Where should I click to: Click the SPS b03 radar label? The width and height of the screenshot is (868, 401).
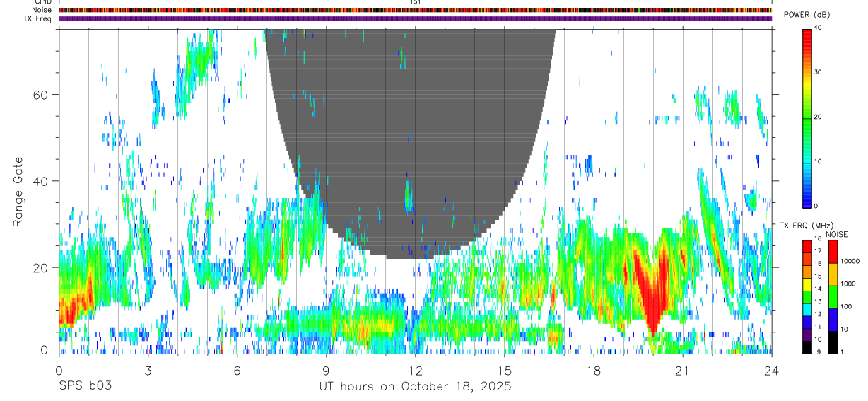(x=85, y=387)
